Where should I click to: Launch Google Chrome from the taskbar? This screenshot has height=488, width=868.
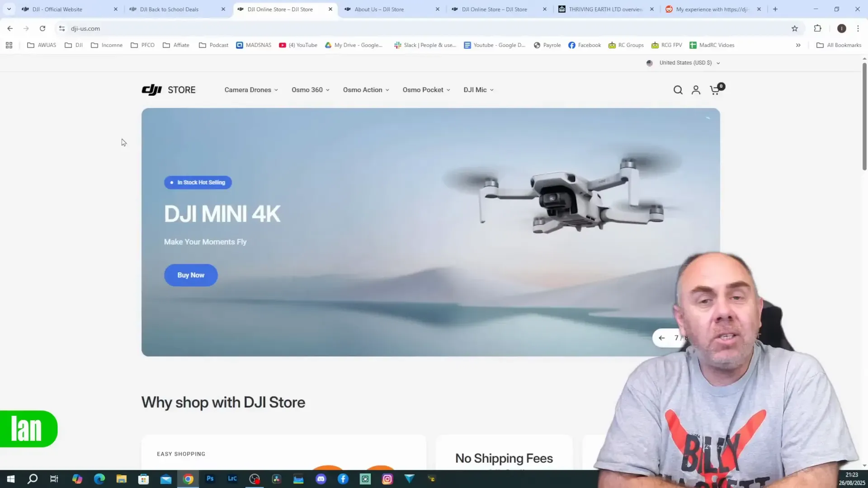coord(188,479)
